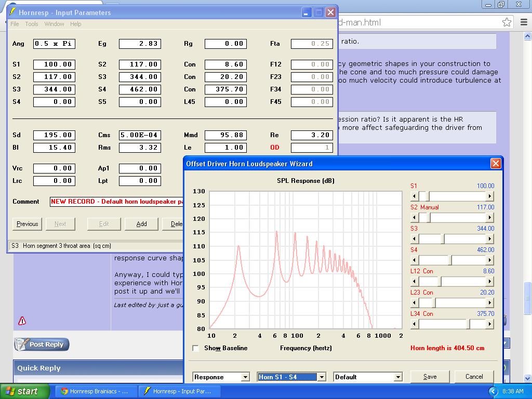Click right arrow of S1 slider

pyautogui.click(x=489, y=196)
